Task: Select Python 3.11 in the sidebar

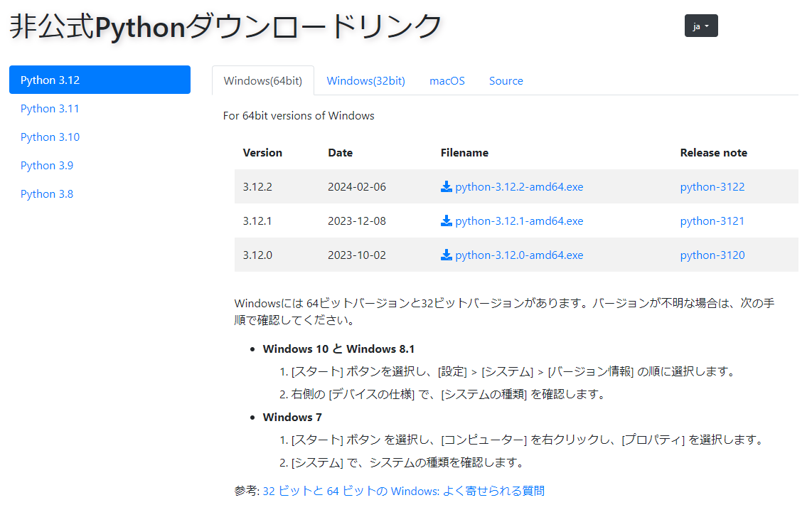Action: 50,109
